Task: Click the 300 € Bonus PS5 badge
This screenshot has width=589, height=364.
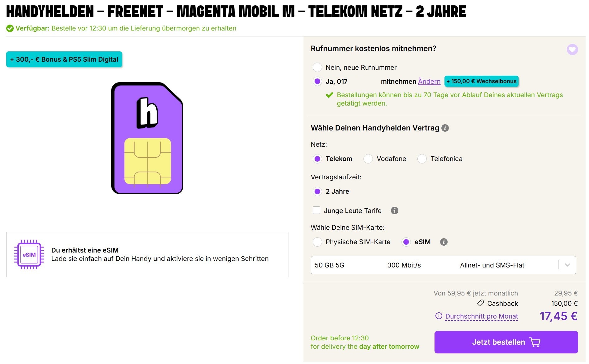Action: click(x=64, y=59)
